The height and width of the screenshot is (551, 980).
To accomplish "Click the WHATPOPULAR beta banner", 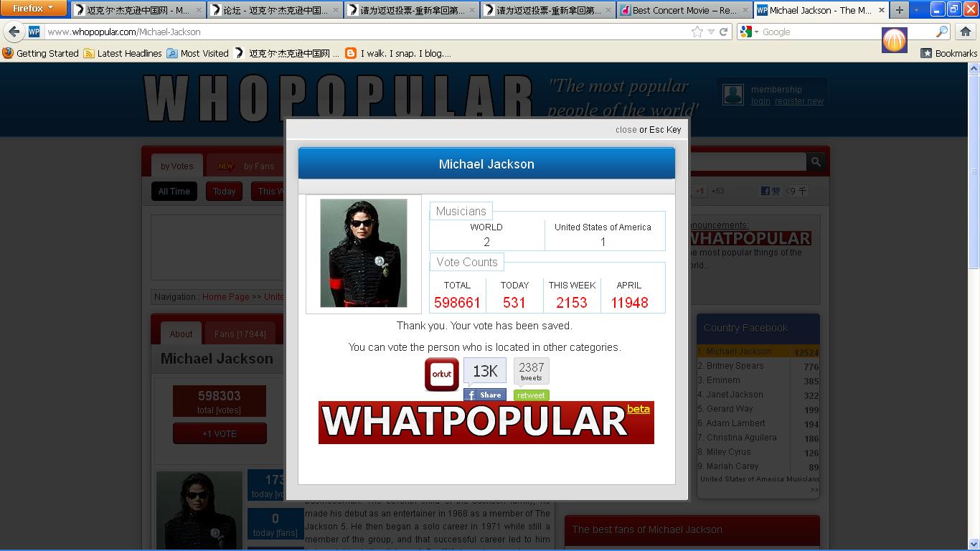I will pyautogui.click(x=486, y=423).
